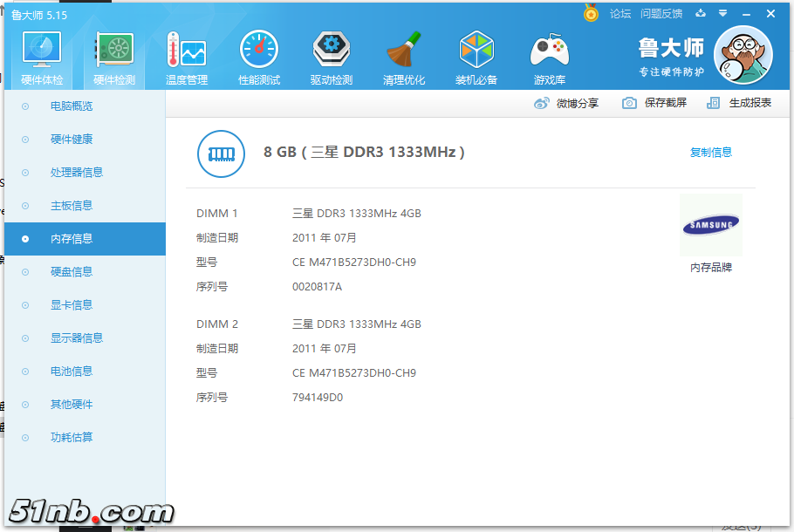Screen dimensions: 794x532
Task: Open 温度管理 temperature management
Action: [x=187, y=57]
